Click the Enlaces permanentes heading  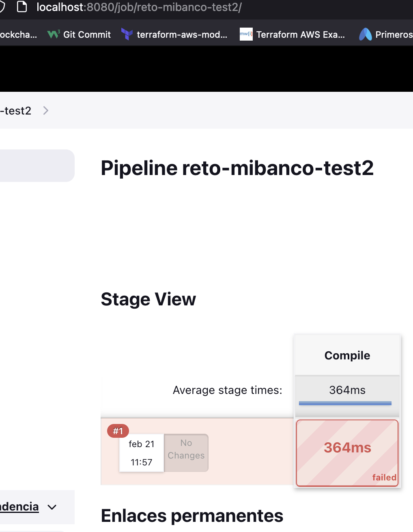(x=191, y=516)
